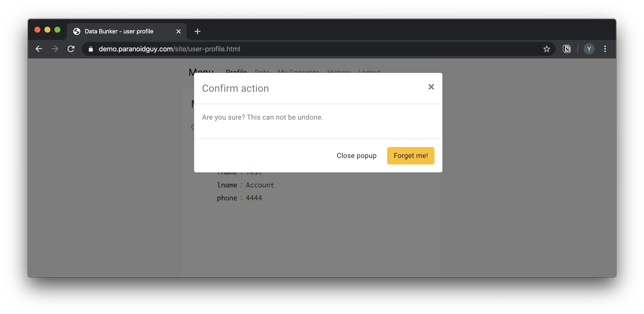Click the Forget me! button
The image size is (644, 314).
[x=410, y=156]
